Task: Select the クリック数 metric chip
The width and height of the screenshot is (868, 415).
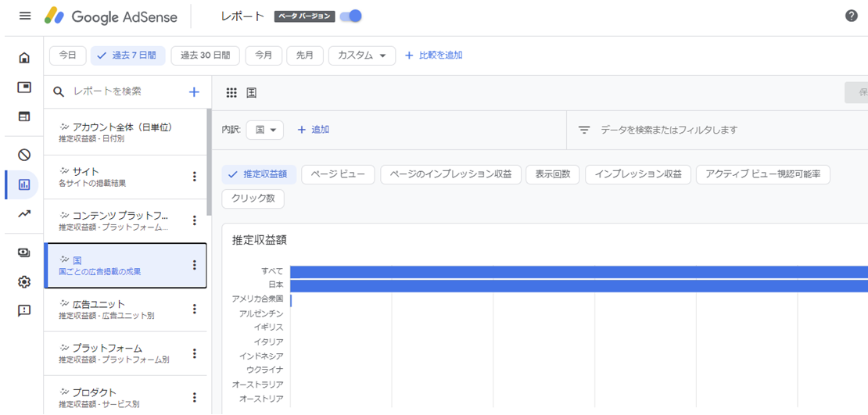Action: pos(253,199)
